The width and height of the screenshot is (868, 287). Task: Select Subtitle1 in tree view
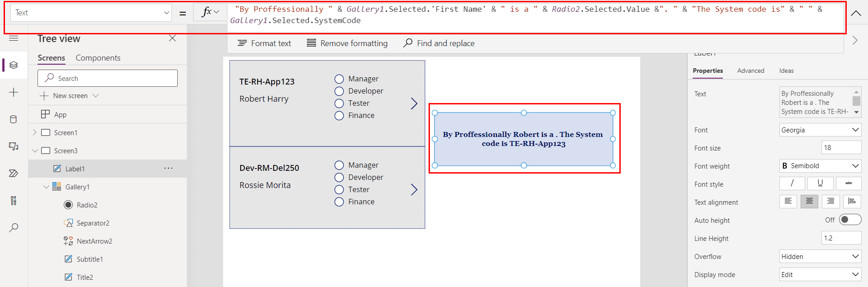(108, 259)
